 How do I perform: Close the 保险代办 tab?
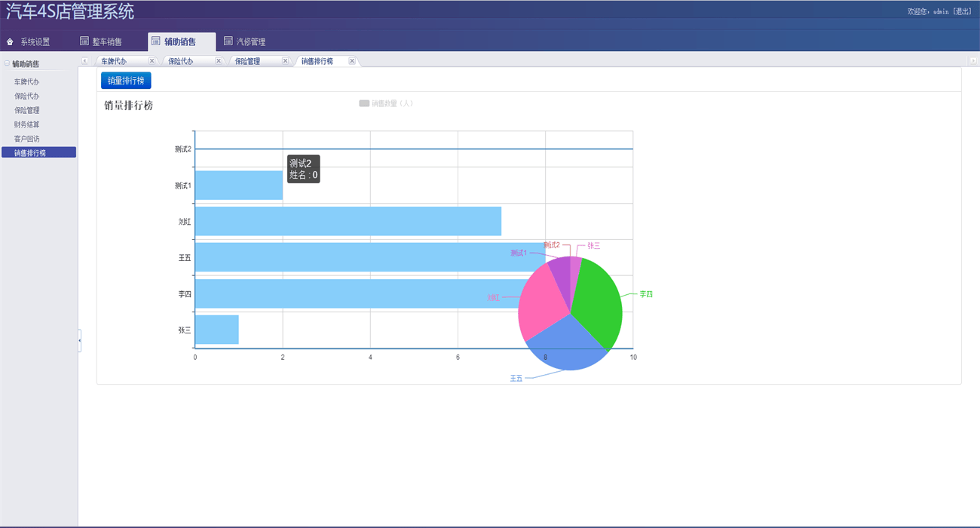click(x=219, y=61)
